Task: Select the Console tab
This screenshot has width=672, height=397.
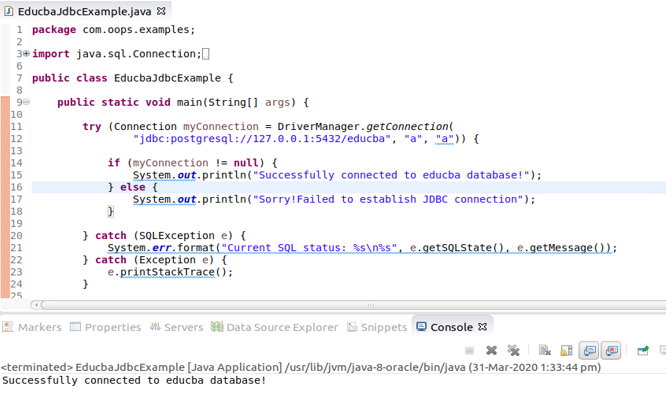Action: (x=451, y=327)
